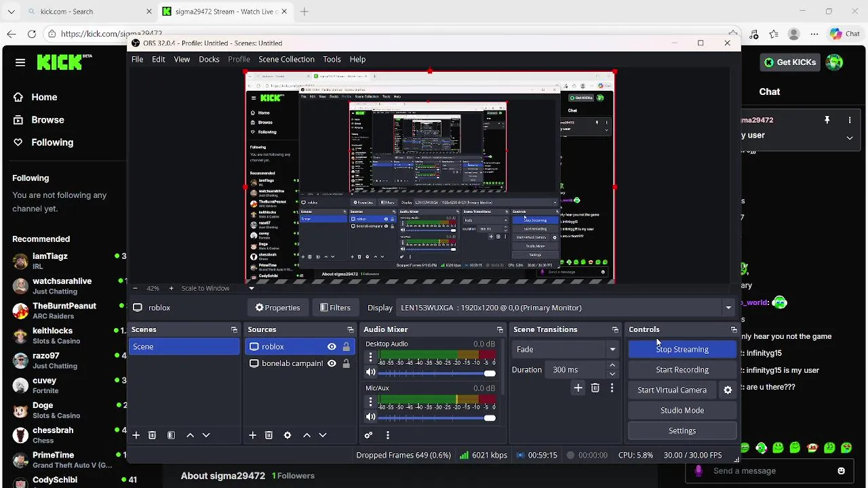868x488 pixels.
Task: Open Desktop Audio three-dot options
Action: (370, 357)
